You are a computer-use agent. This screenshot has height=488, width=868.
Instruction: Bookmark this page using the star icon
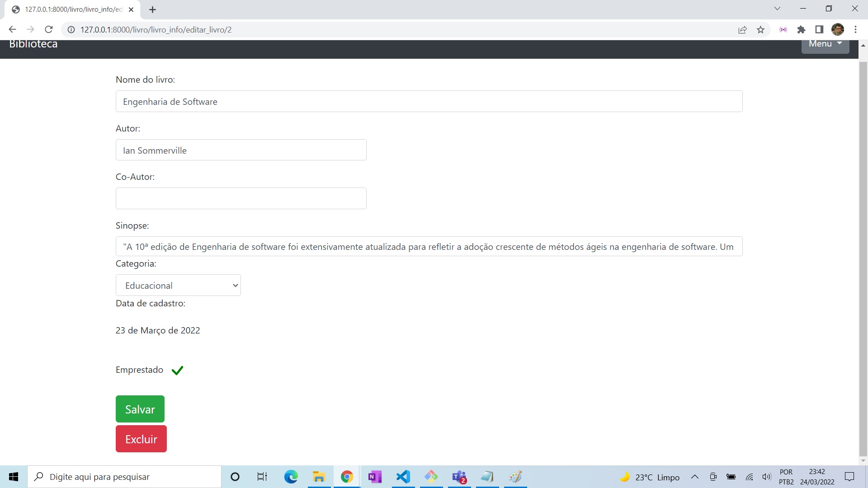tap(761, 29)
